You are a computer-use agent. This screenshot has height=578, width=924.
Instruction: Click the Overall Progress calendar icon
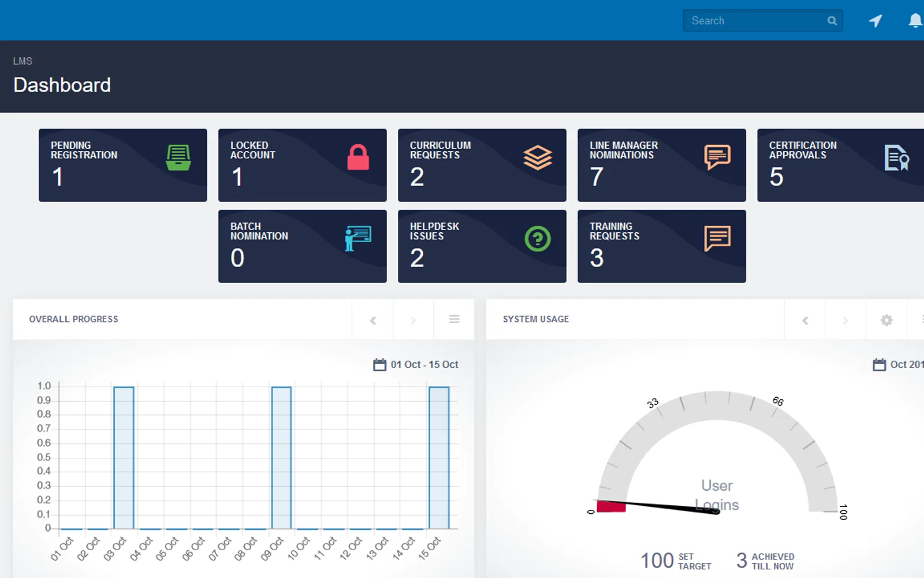379,365
